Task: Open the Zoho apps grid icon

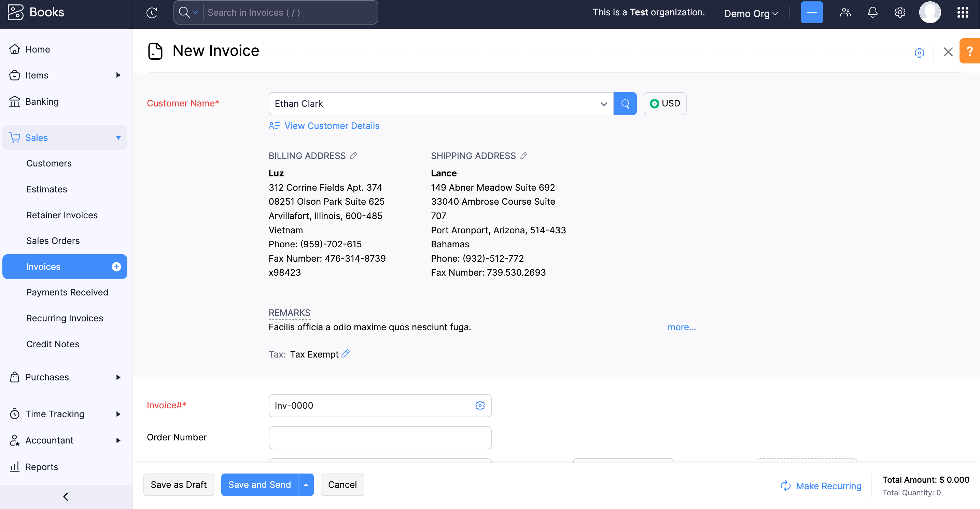Action: point(963,12)
